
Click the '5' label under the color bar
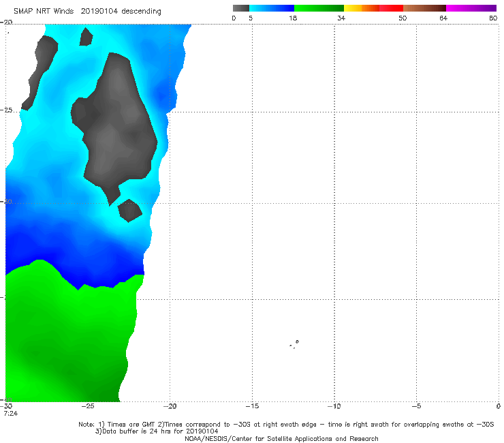(251, 18)
